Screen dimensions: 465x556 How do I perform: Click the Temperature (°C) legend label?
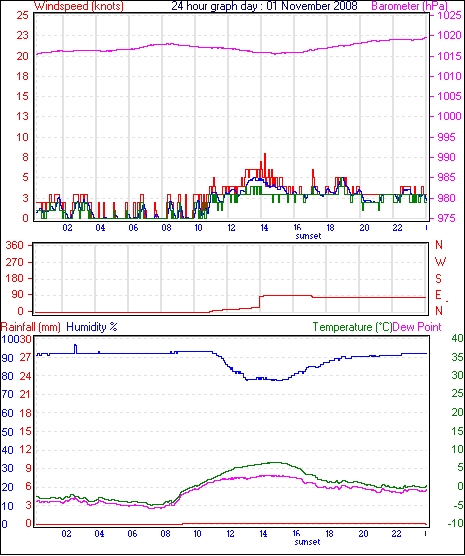point(352,327)
